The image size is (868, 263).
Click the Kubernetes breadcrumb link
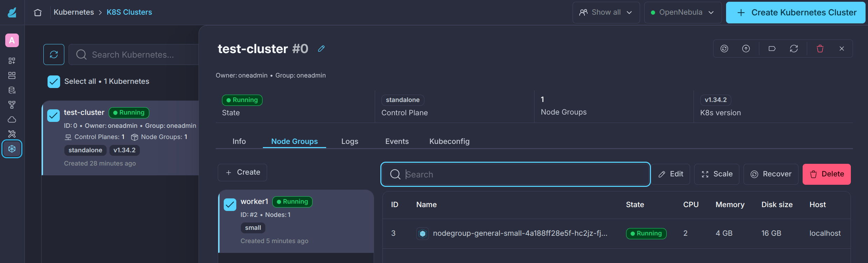point(74,12)
